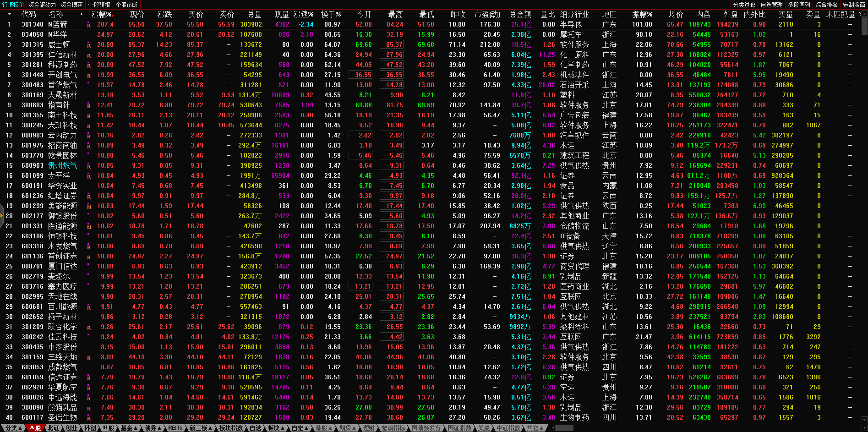868x432 pixels.
Task: Click the dot column header next to 名称
Action: pyautogui.click(x=82, y=14)
